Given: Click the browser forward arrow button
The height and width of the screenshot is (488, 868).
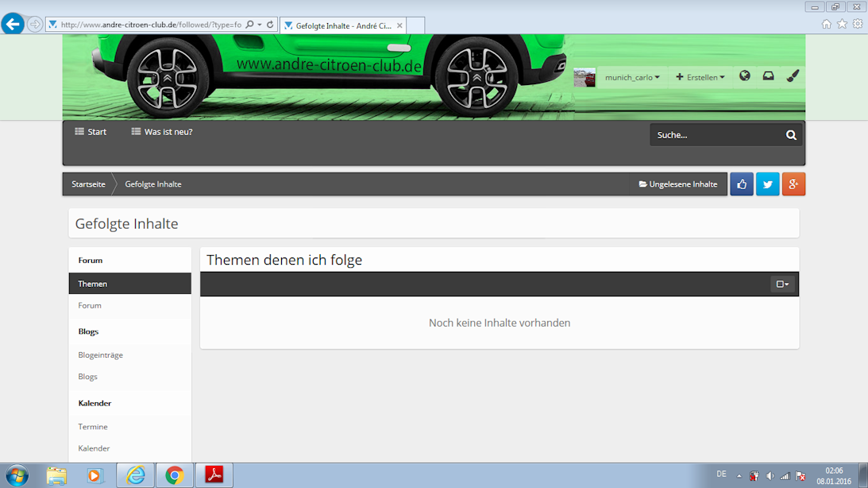Looking at the screenshot, I should [35, 25].
